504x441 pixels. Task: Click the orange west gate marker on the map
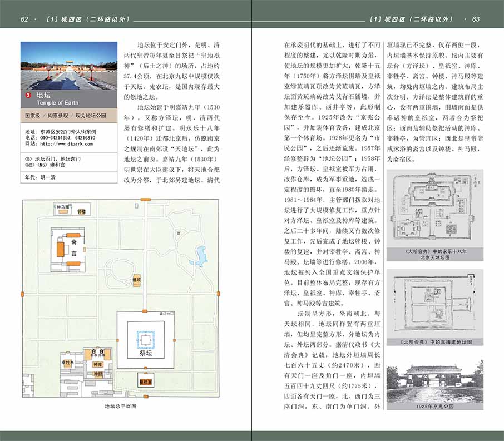22,294
